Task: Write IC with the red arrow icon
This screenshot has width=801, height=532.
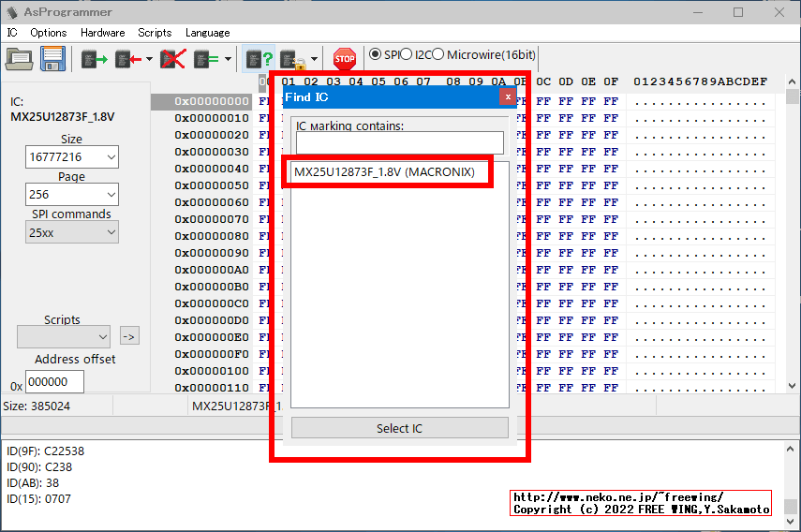Action: pos(128,60)
